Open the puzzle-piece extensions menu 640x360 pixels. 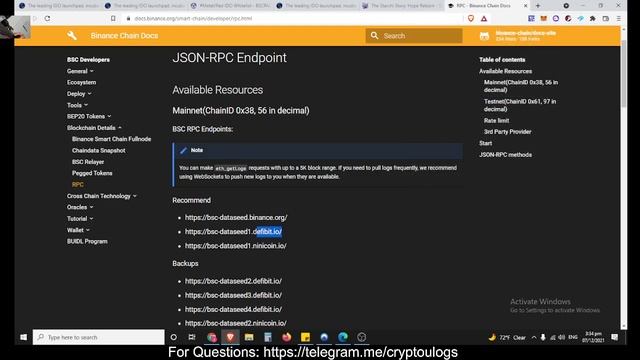pyautogui.click(x=593, y=18)
